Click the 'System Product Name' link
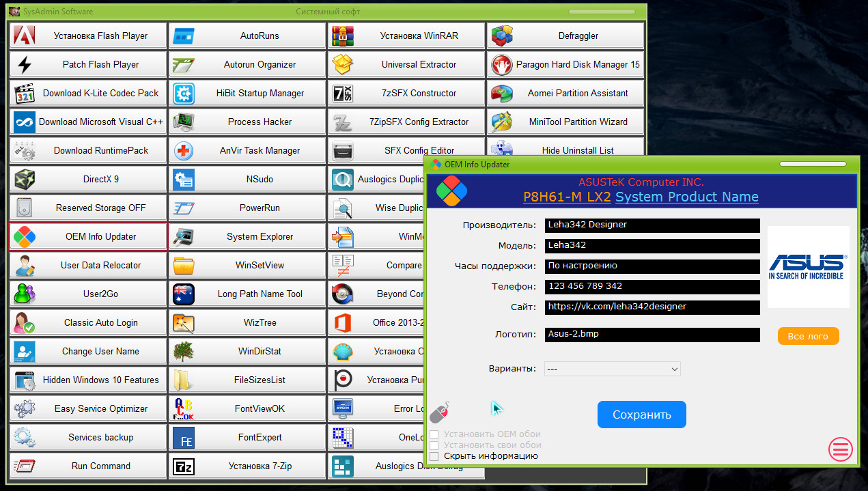Image resolution: width=868 pixels, height=491 pixels. click(x=686, y=197)
